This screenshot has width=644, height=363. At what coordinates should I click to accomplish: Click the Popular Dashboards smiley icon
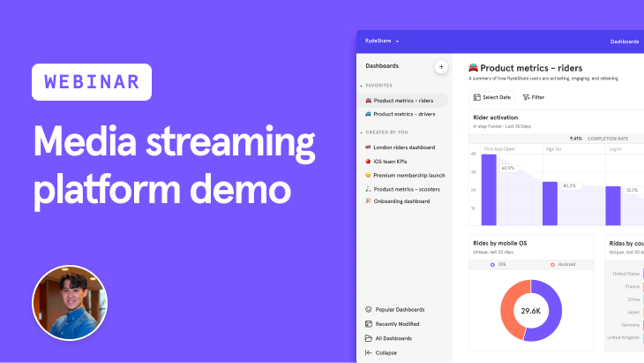pos(369,309)
